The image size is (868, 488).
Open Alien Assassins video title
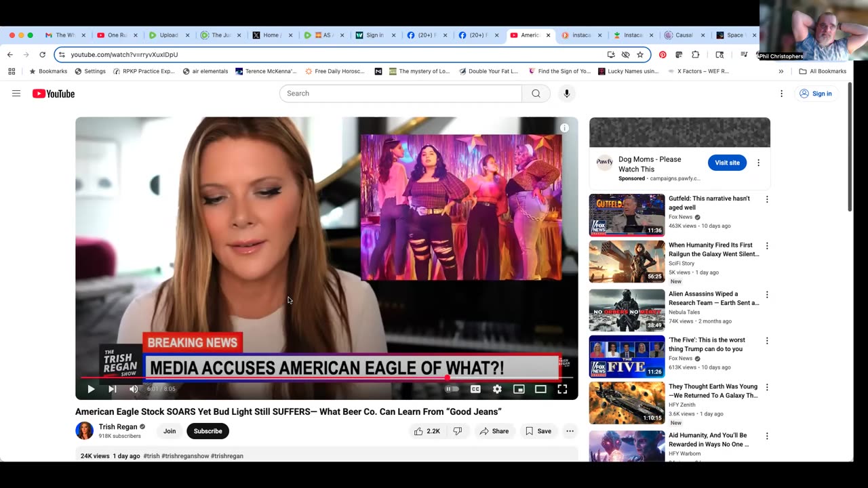(713, 298)
